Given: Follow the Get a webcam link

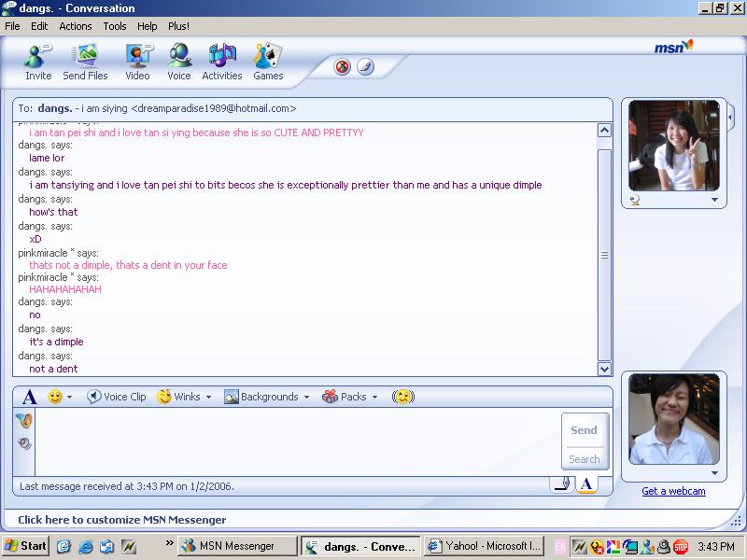Looking at the screenshot, I should pyautogui.click(x=673, y=491).
